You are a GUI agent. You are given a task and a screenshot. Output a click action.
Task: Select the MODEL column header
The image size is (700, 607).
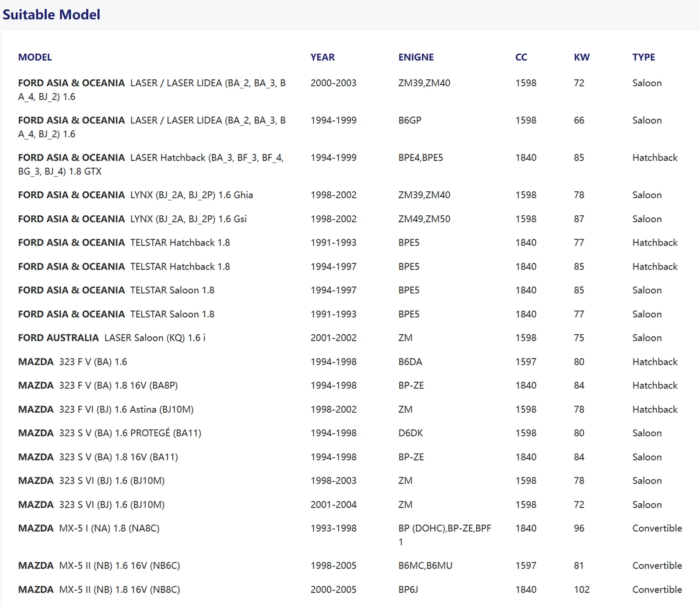click(35, 57)
